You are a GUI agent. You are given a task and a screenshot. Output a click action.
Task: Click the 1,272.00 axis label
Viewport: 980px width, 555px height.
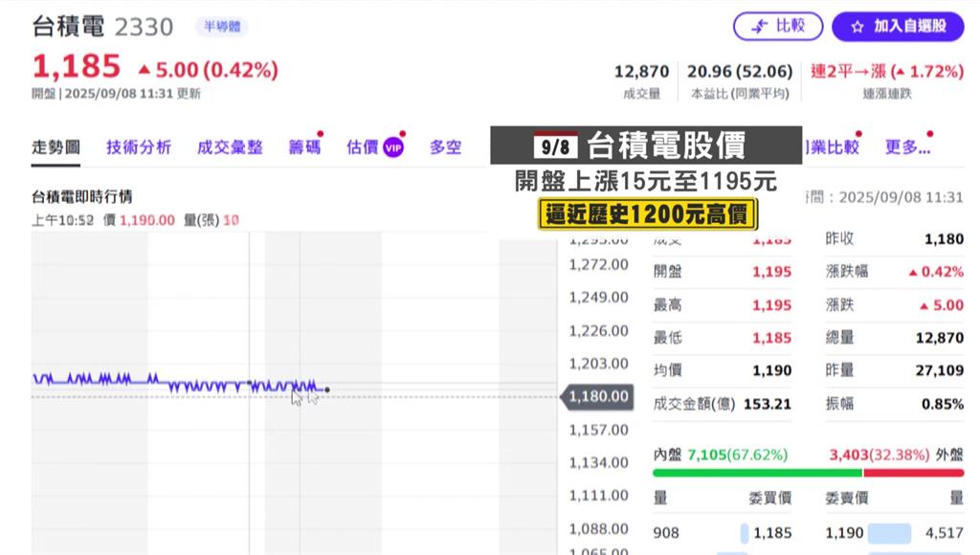pos(598,265)
